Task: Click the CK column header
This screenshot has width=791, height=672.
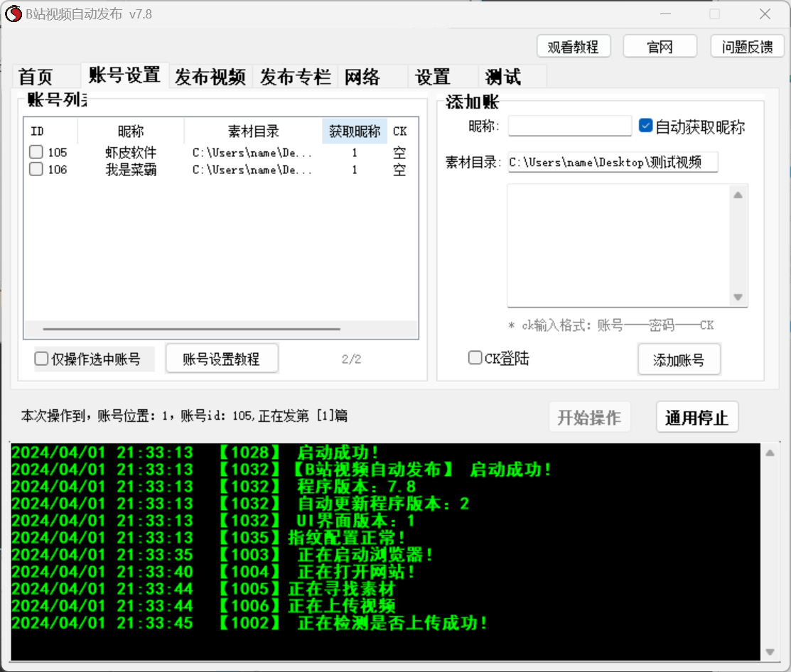Action: coord(399,131)
